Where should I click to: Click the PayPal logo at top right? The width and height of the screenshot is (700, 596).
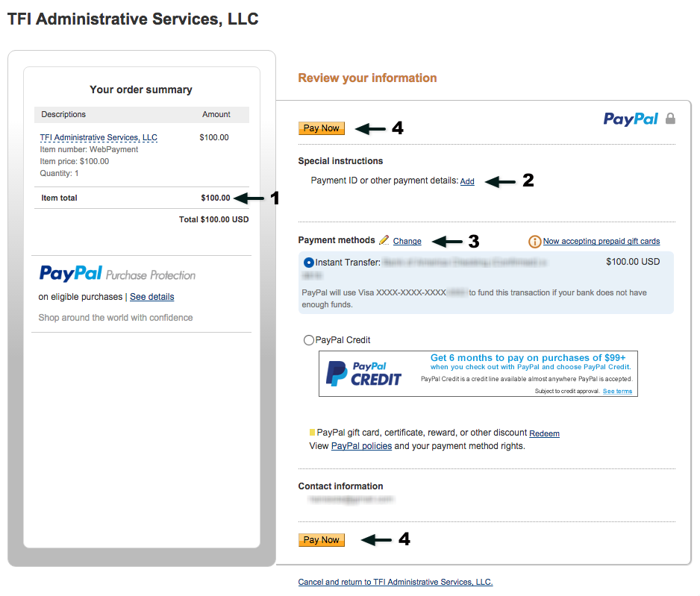631,119
